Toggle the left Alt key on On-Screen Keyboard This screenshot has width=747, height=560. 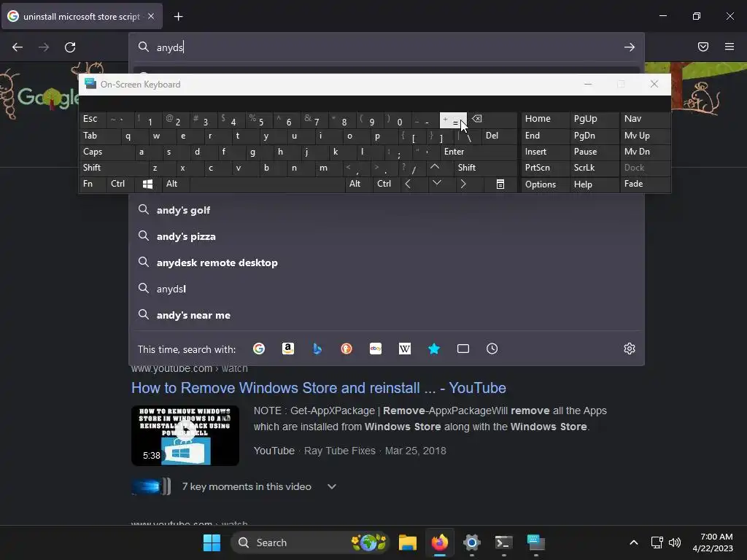click(x=175, y=184)
